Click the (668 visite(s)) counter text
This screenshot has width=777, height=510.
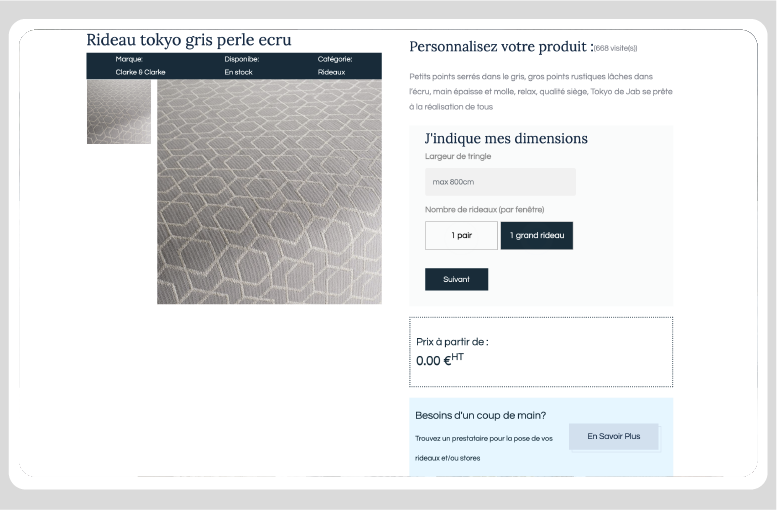[615, 48]
